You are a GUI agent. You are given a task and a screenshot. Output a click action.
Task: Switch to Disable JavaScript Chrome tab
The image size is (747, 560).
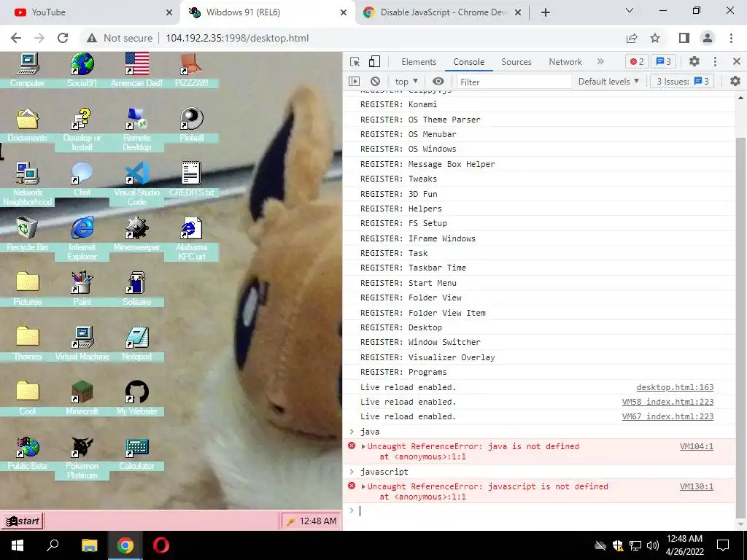pyautogui.click(x=442, y=12)
